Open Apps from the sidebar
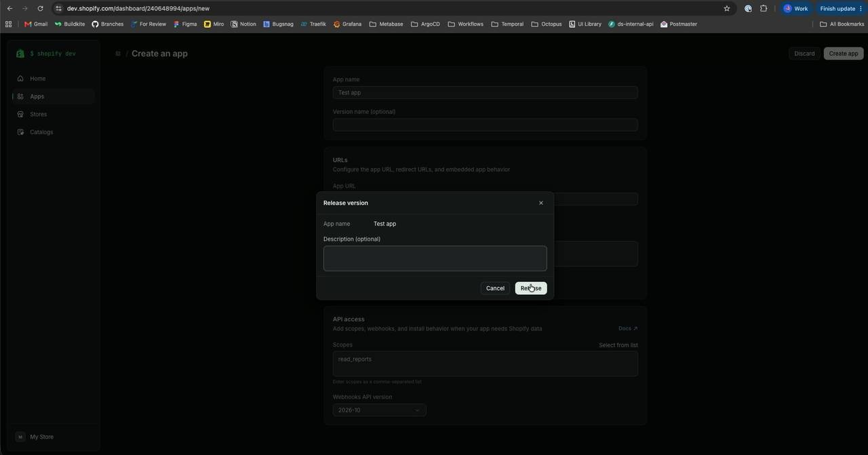The width and height of the screenshot is (868, 455). point(54,96)
